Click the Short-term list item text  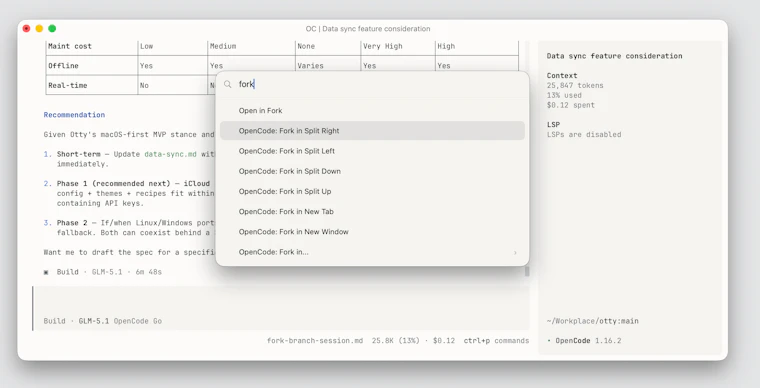coord(79,154)
